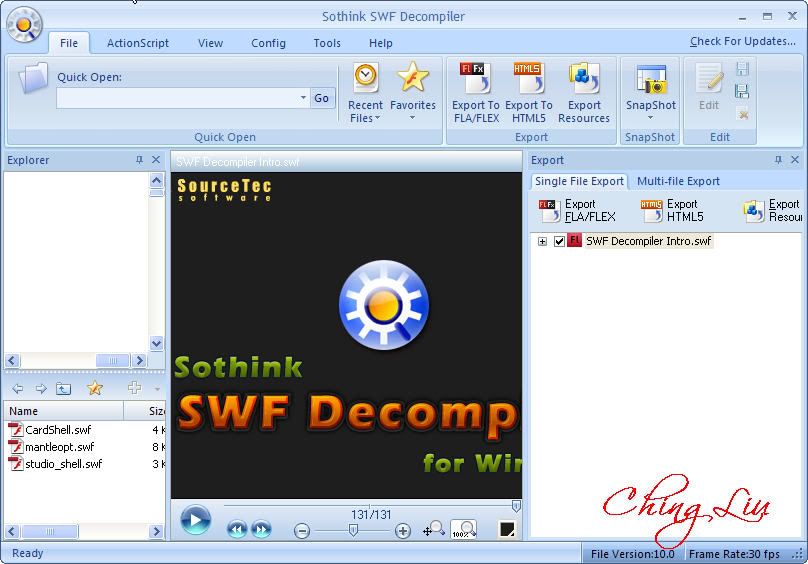This screenshot has height=564, width=808.
Task: Select CardShell.swf in the file list
Action: 58,430
